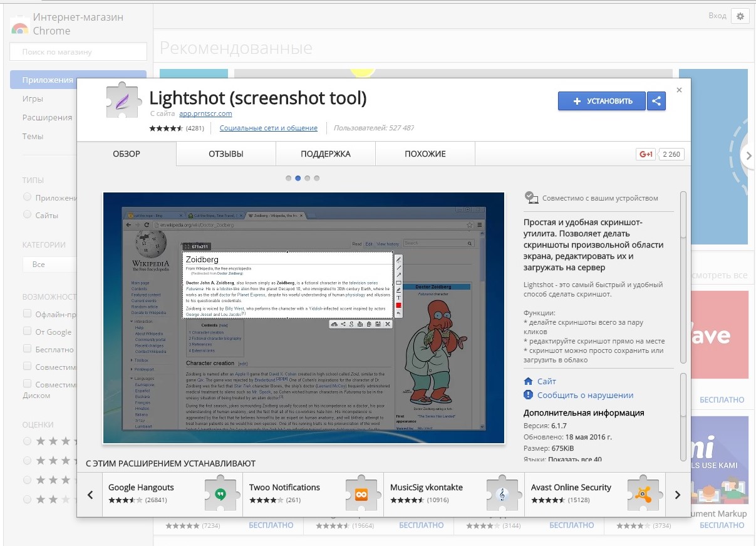The height and width of the screenshot is (546, 756).
Task: Select the fourth screenshot carousel dot
Action: click(317, 178)
